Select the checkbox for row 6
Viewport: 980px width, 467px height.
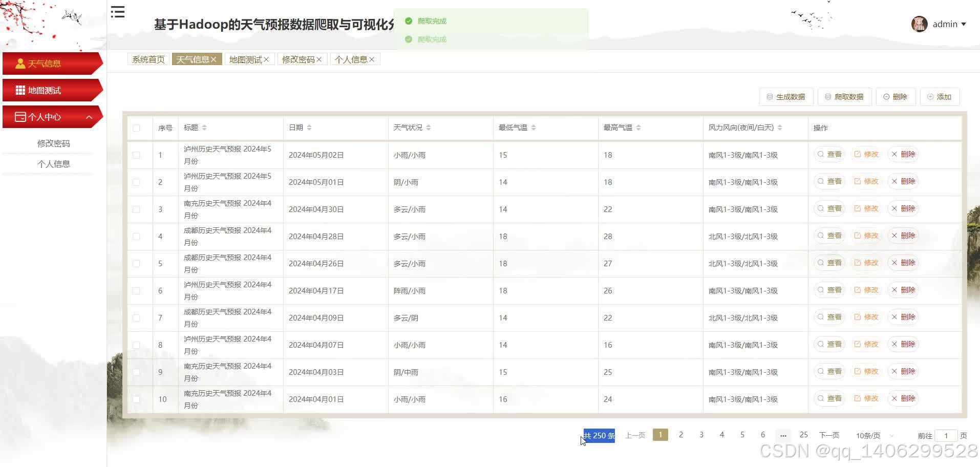tap(136, 291)
